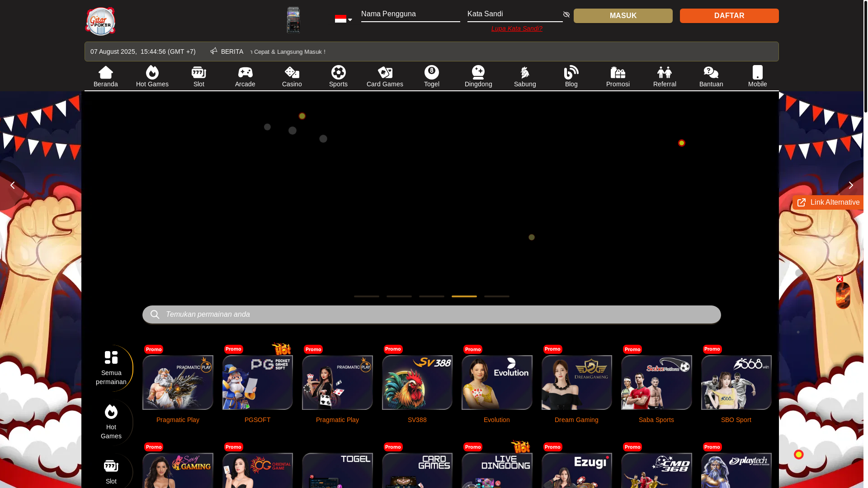This screenshot has height=488, width=868.
Task: Click the Evolution text label
Action: [x=497, y=420]
